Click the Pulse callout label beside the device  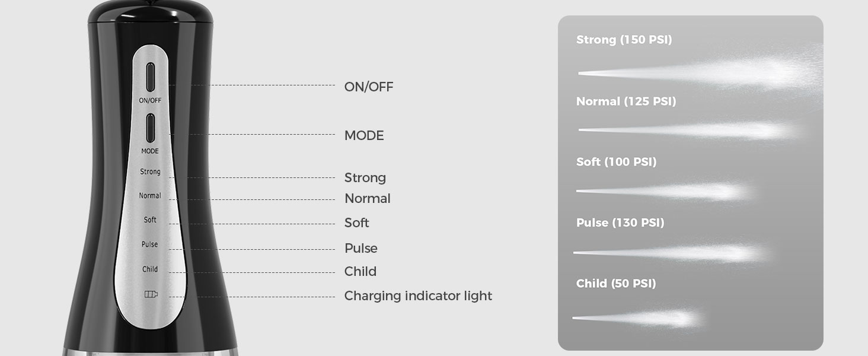click(360, 248)
